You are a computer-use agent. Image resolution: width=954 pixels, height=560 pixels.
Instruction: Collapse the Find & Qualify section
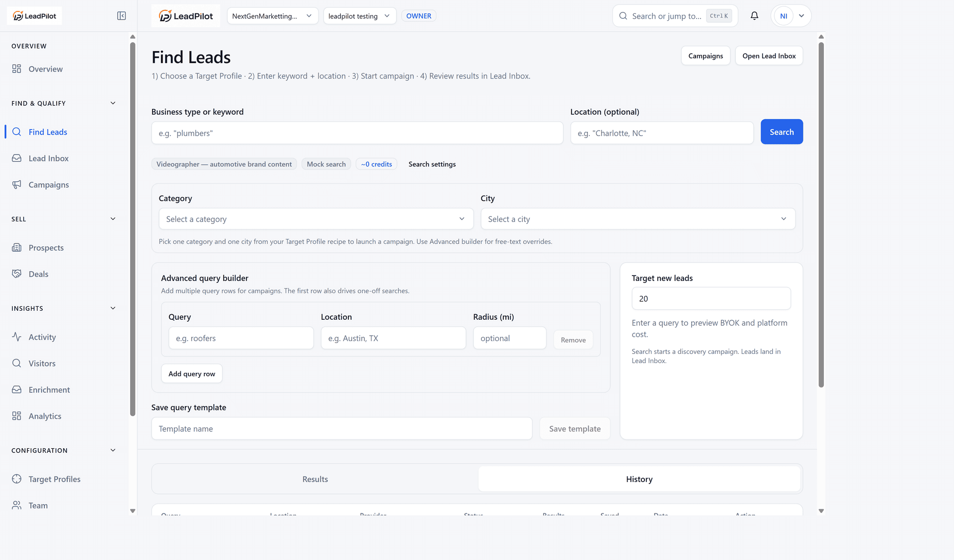click(x=113, y=103)
